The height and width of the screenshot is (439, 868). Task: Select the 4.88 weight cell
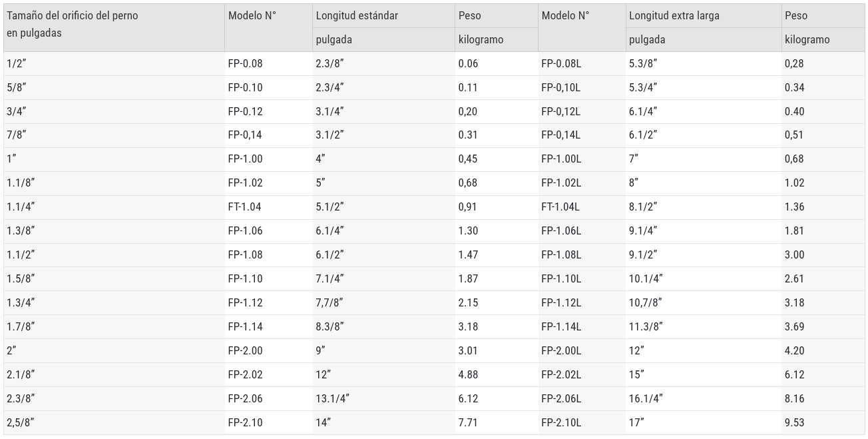[x=497, y=374]
